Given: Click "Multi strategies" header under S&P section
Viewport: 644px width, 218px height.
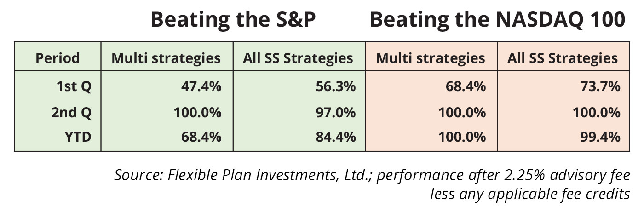Looking at the screenshot, I should pyautogui.click(x=166, y=58).
